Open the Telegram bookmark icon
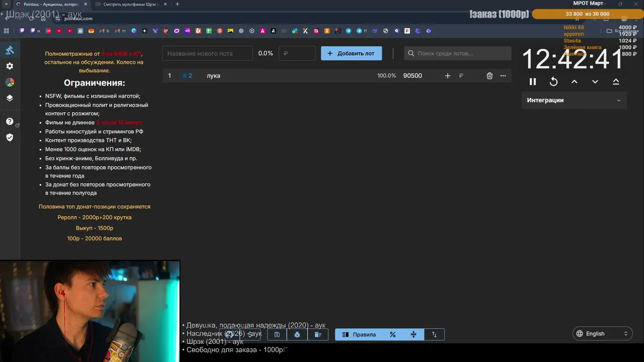The width and height of the screenshot is (644, 362). coord(349,31)
